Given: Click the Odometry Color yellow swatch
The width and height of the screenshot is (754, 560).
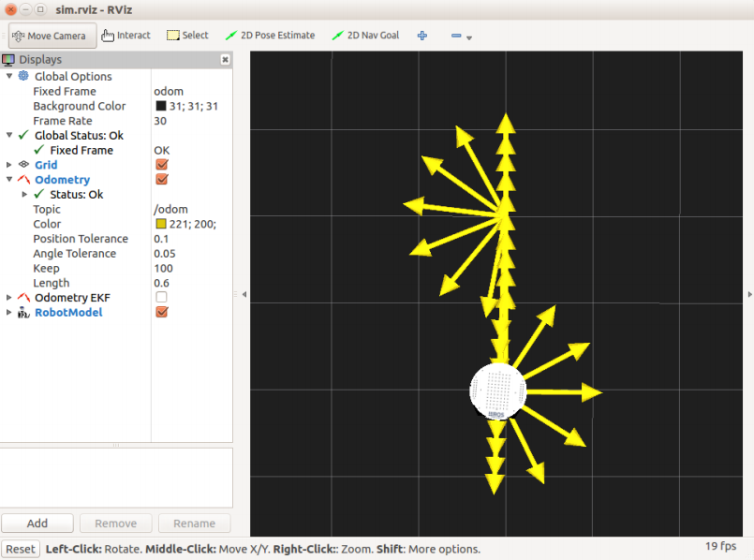Looking at the screenshot, I should click(x=161, y=224).
